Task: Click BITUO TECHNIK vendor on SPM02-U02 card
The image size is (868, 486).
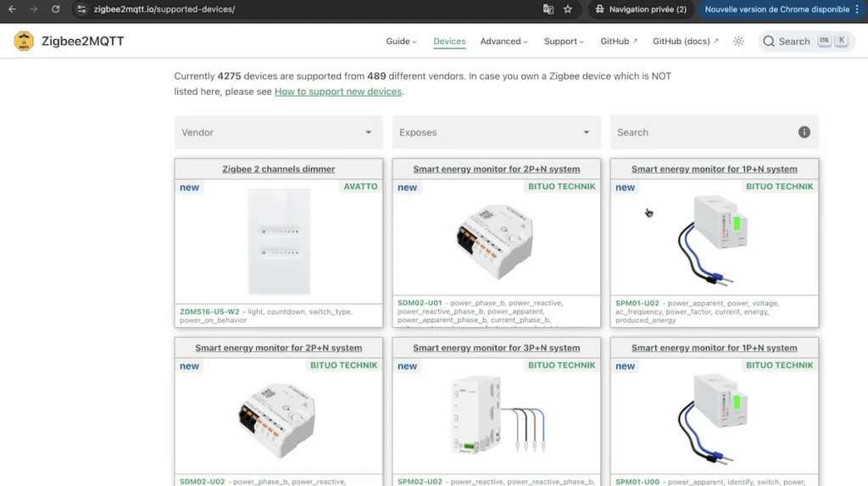Action: pos(561,366)
